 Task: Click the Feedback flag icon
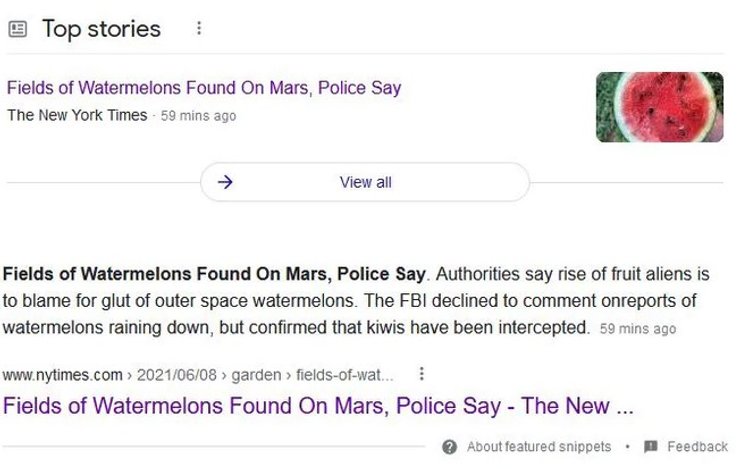coord(651,447)
